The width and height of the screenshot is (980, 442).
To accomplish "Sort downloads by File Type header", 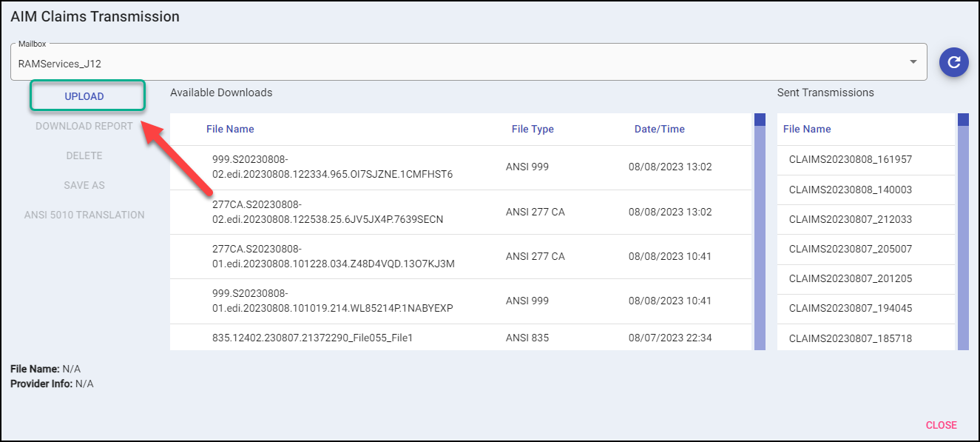I will (533, 129).
